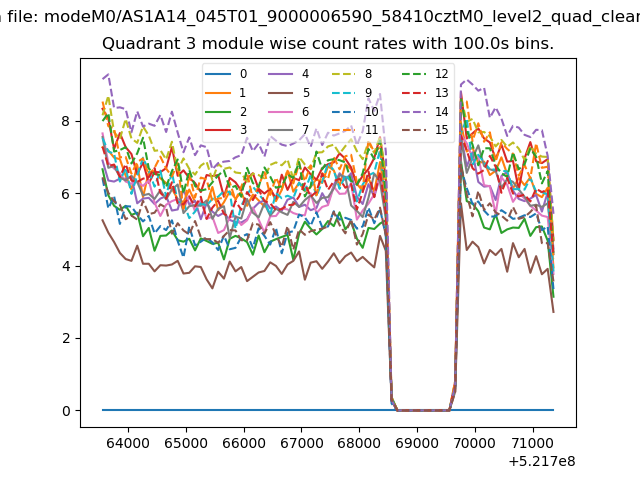640x480 pixels.
Task: Select purple solid legend entry 4
Action: 288,74
